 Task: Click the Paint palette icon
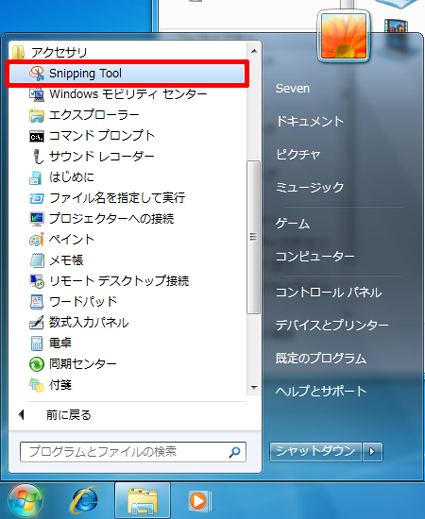click(37, 239)
